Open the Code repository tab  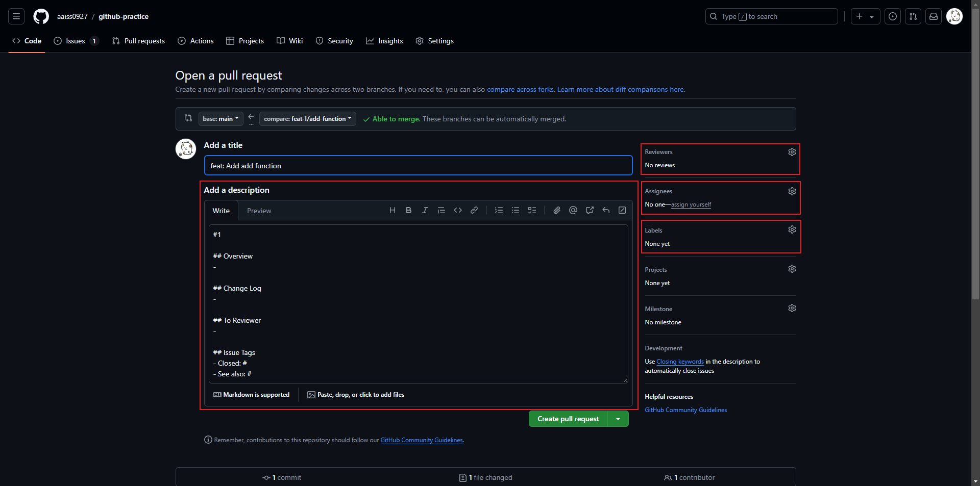point(27,41)
